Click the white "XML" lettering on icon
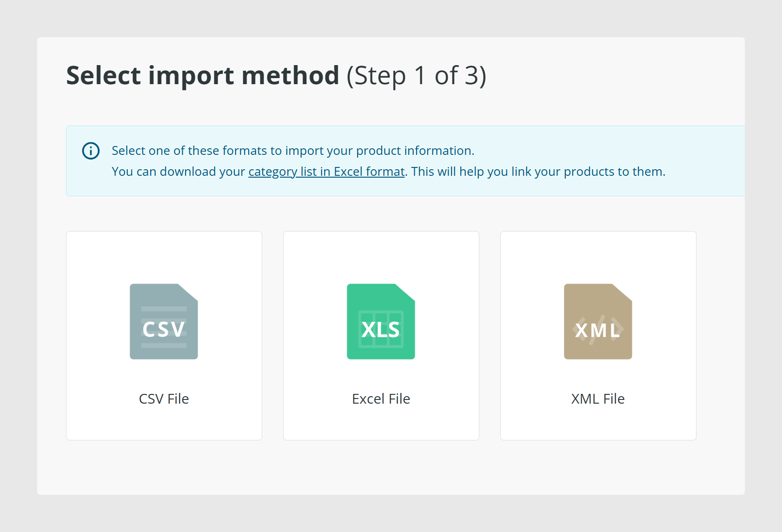This screenshot has width=782, height=532. [x=598, y=331]
